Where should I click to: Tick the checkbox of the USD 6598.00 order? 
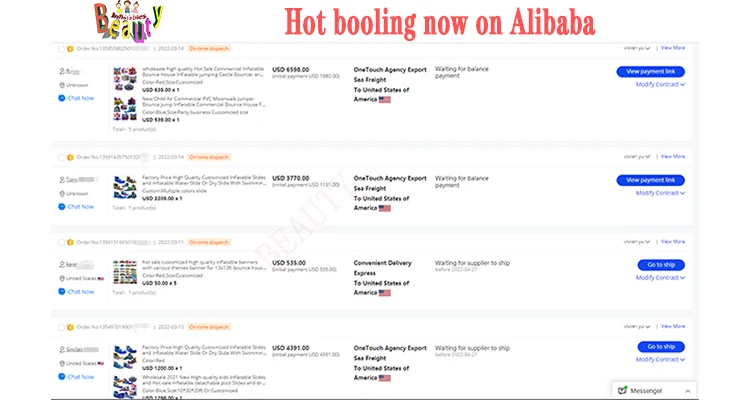[x=61, y=49]
